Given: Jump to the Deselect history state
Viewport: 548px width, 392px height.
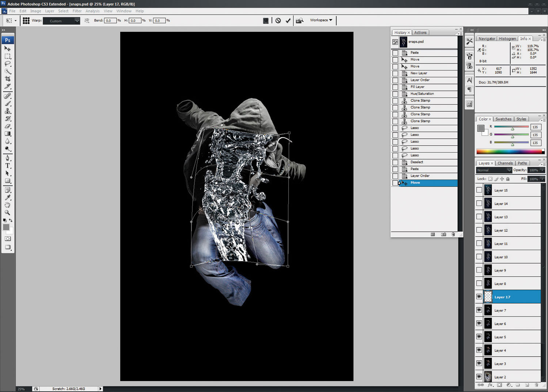Looking at the screenshot, I should [416, 162].
